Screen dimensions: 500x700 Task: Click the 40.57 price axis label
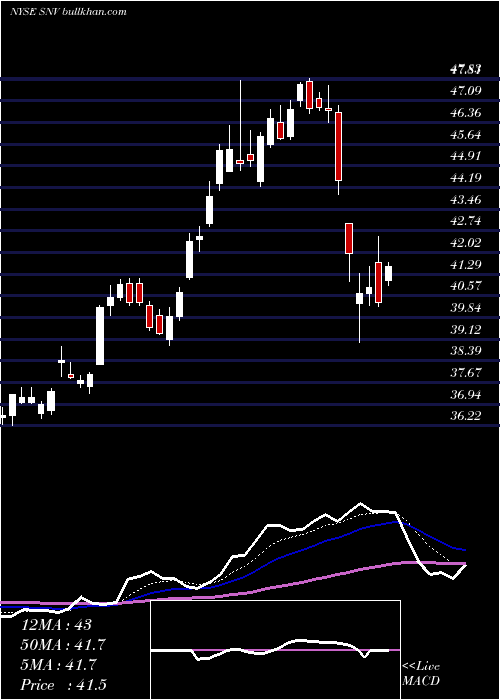click(x=466, y=286)
